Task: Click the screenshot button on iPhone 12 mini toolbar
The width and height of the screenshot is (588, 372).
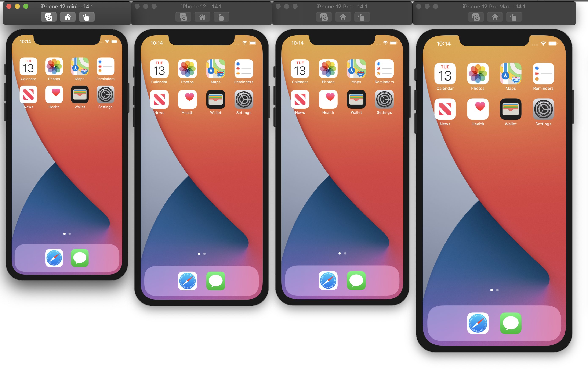Action: [x=48, y=17]
